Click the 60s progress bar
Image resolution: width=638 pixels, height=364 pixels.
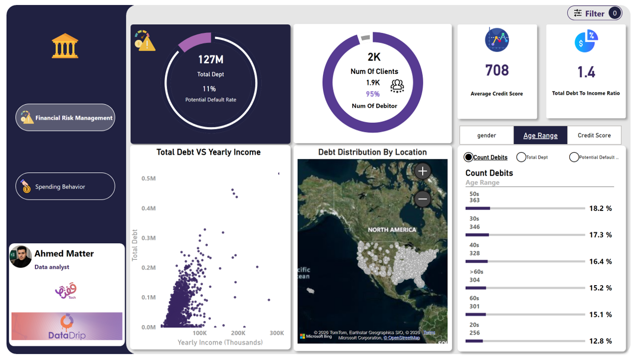525,314
